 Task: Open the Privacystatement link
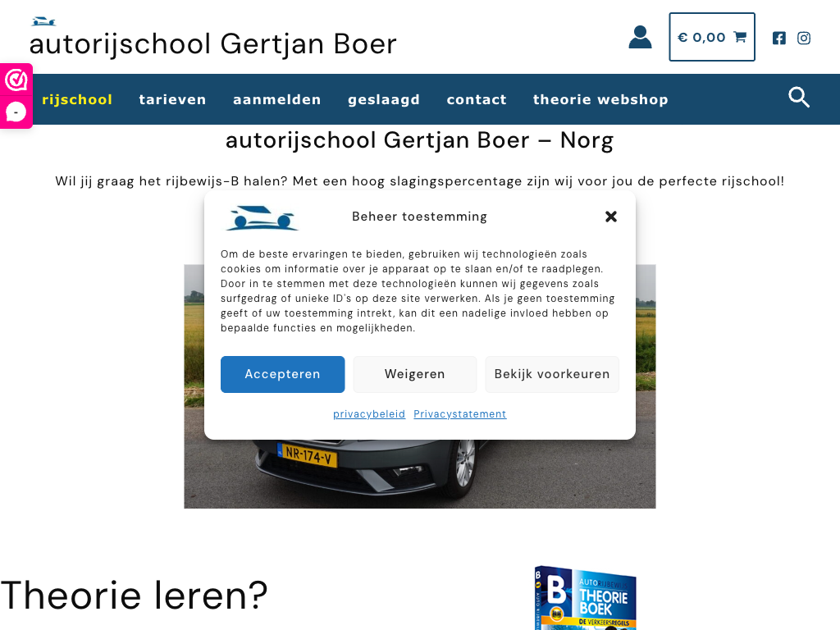(459, 413)
